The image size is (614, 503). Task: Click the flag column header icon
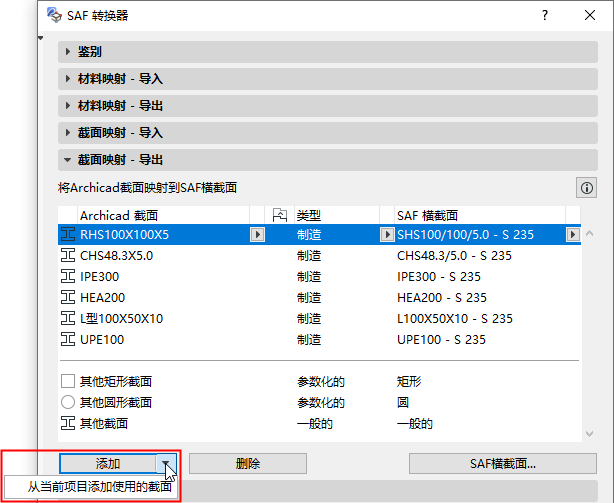280,215
